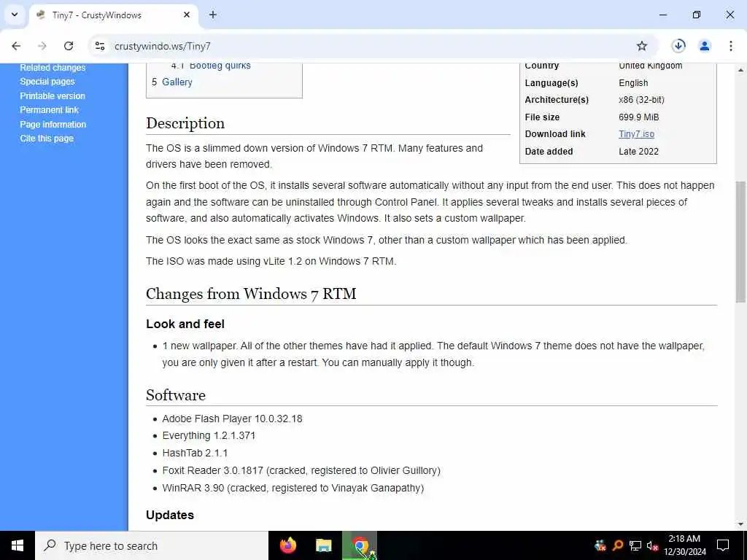
Task: Click the scrollbar down arrow
Action: coord(740,524)
